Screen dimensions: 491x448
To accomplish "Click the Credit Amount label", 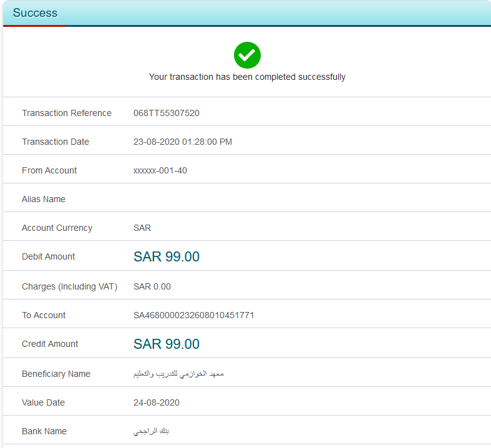I will click(x=50, y=344).
